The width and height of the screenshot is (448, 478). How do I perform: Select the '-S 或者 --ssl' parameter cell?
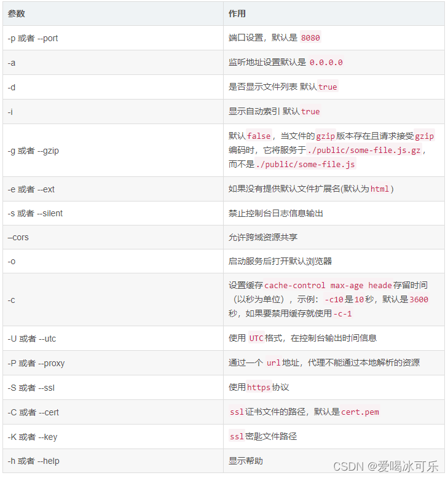(x=113, y=388)
